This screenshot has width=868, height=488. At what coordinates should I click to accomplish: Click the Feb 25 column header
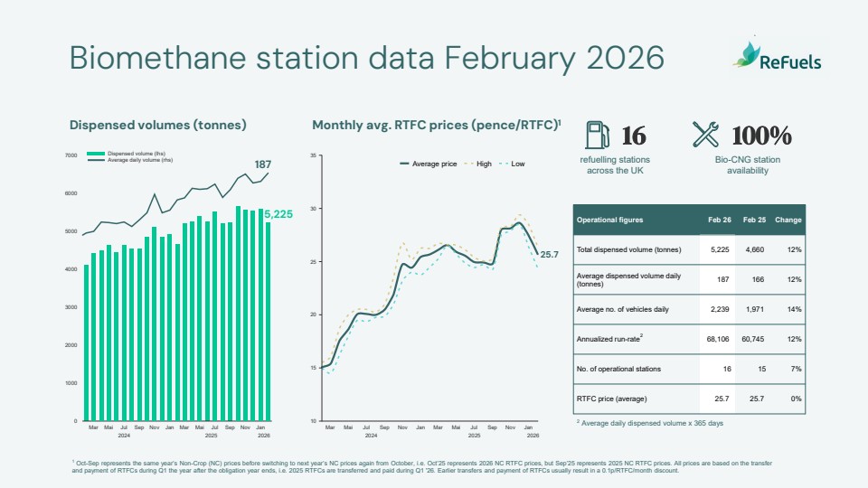tap(754, 220)
